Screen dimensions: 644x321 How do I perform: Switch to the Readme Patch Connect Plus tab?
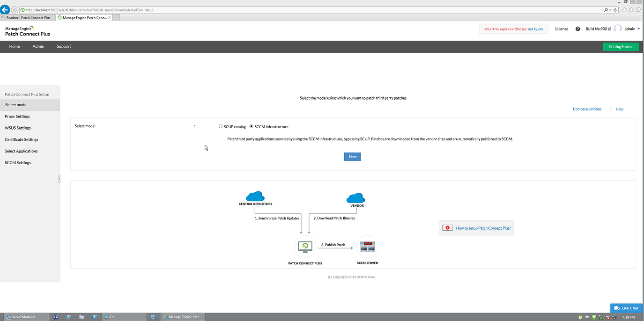28,17
